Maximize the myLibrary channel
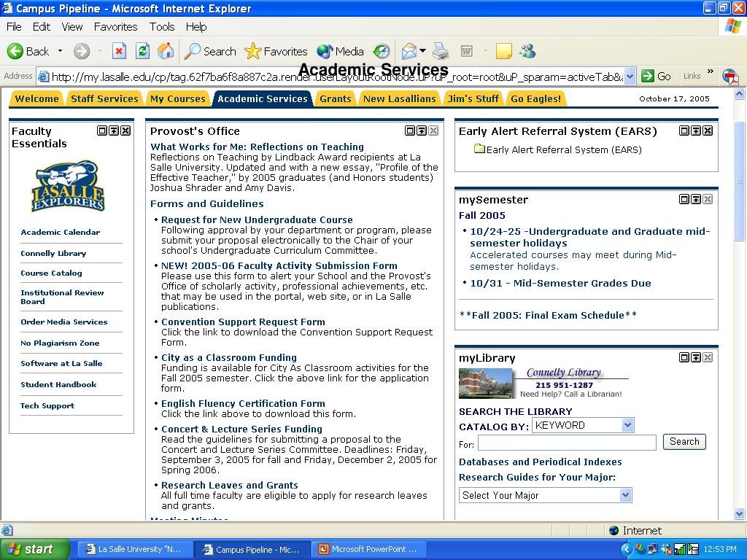The image size is (747, 560). click(x=684, y=357)
